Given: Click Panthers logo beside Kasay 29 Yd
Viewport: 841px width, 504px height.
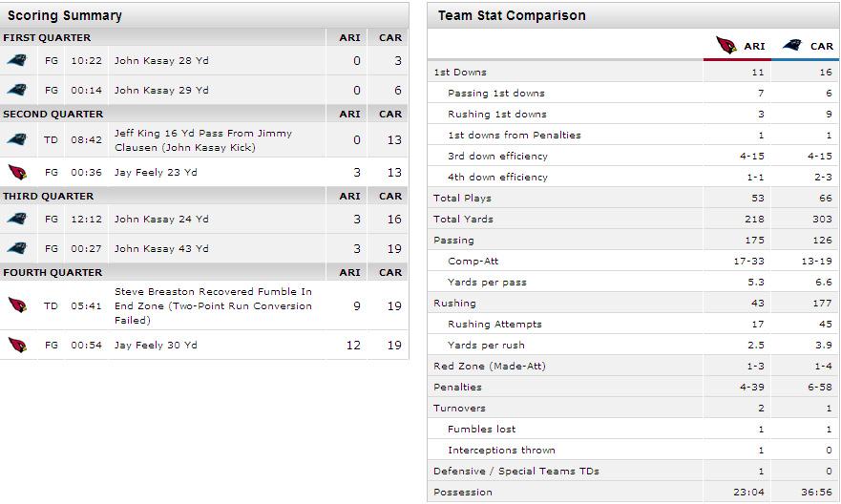Looking at the screenshot, I should [16, 91].
